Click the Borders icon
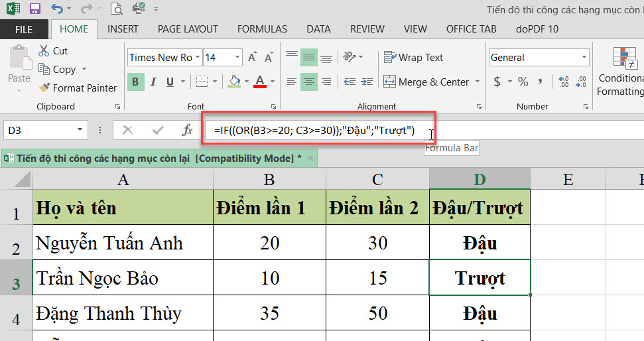This screenshot has width=644, height=341. pyautogui.click(x=202, y=82)
